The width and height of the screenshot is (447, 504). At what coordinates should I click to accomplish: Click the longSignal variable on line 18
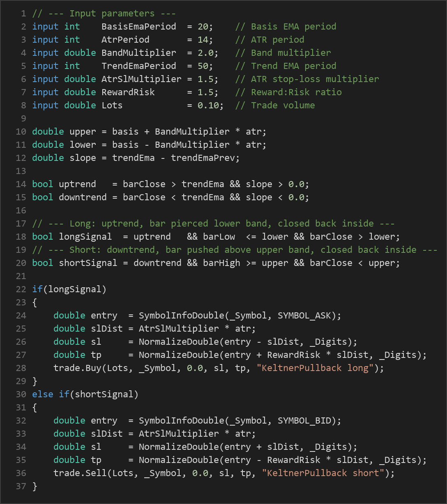click(85, 237)
